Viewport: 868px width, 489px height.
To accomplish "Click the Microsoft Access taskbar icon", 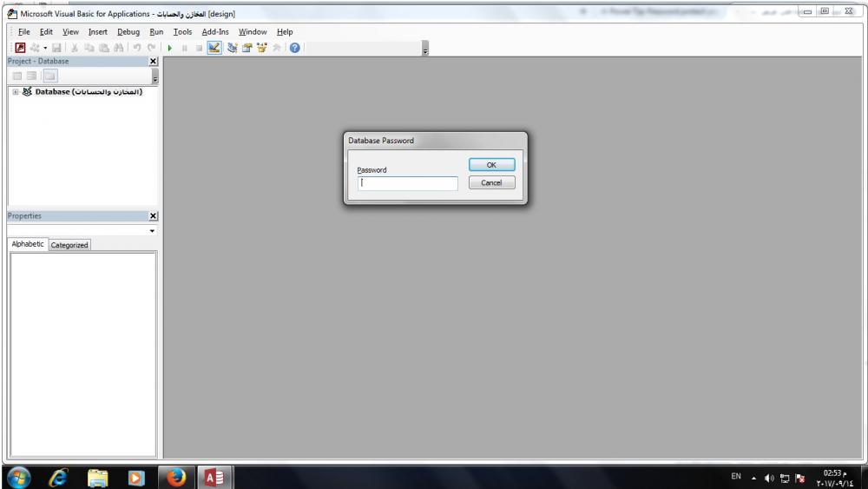I will 214,478.
